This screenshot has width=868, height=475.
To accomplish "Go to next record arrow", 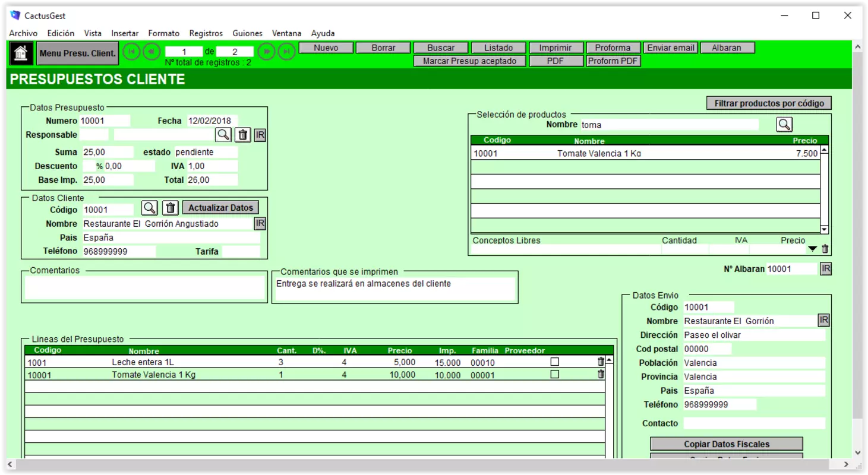I will click(x=267, y=52).
